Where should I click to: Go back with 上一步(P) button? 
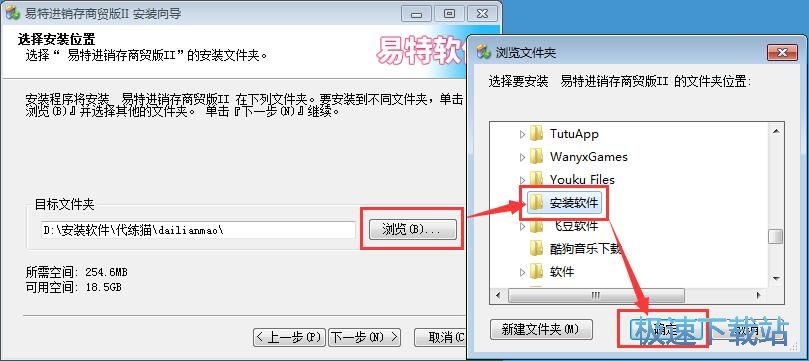tap(289, 337)
